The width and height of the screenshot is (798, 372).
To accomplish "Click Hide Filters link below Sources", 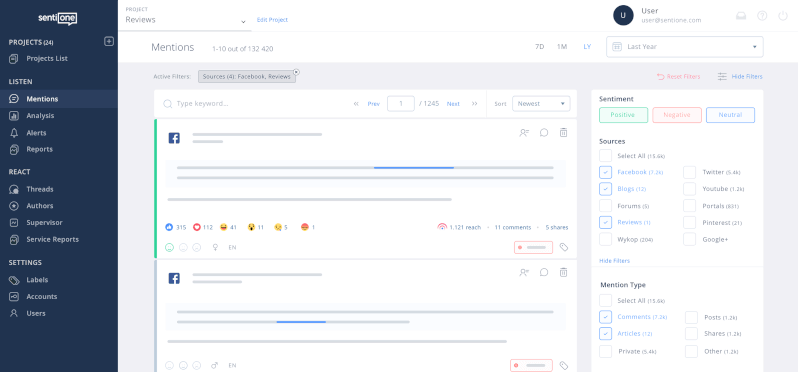I will 614,261.
